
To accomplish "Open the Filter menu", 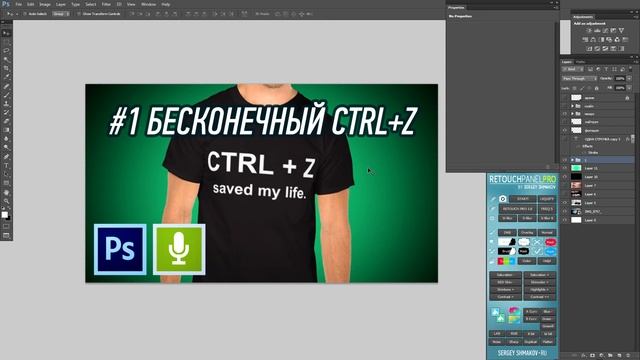I will pos(106,4).
